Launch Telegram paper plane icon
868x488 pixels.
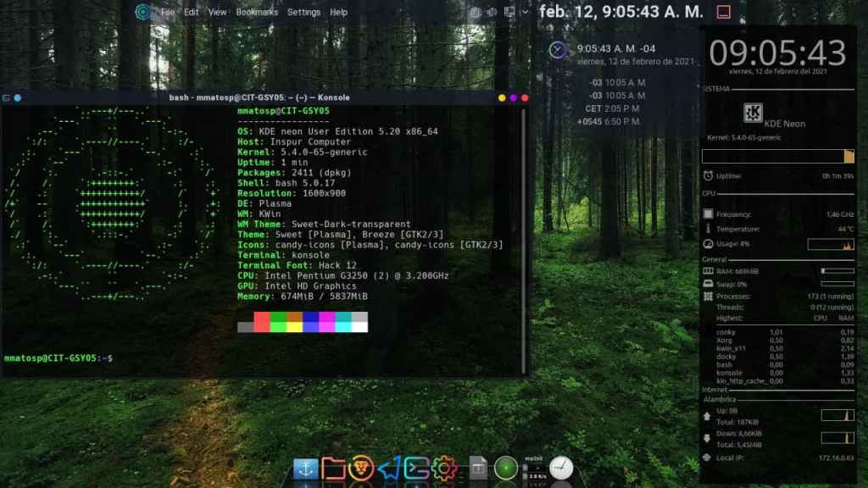pyautogui.click(x=388, y=468)
